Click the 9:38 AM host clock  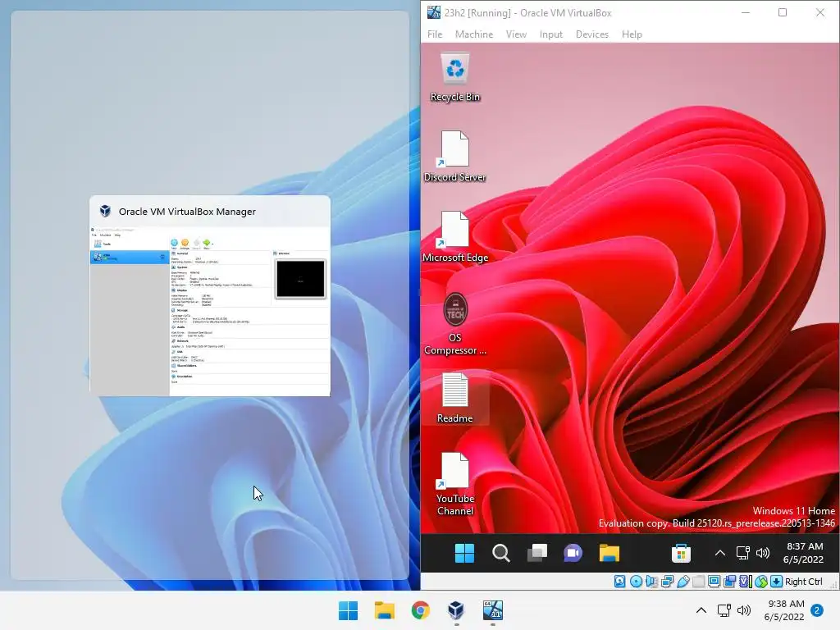[x=785, y=610]
